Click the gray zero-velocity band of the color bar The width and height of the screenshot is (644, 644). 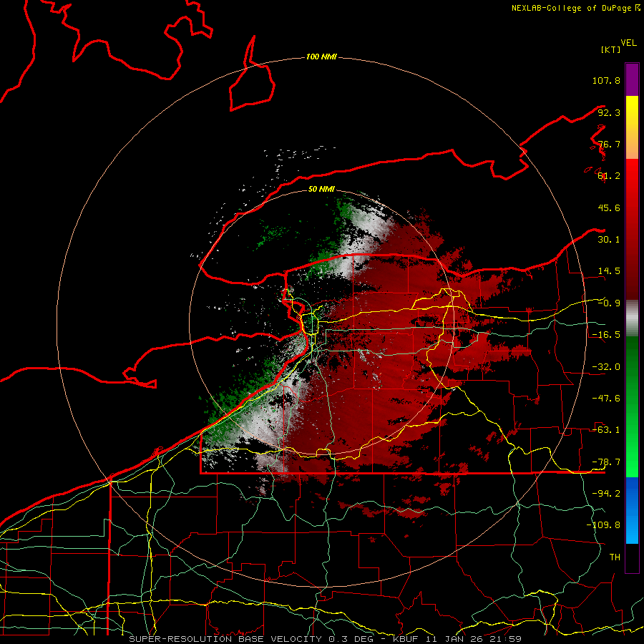click(632, 318)
